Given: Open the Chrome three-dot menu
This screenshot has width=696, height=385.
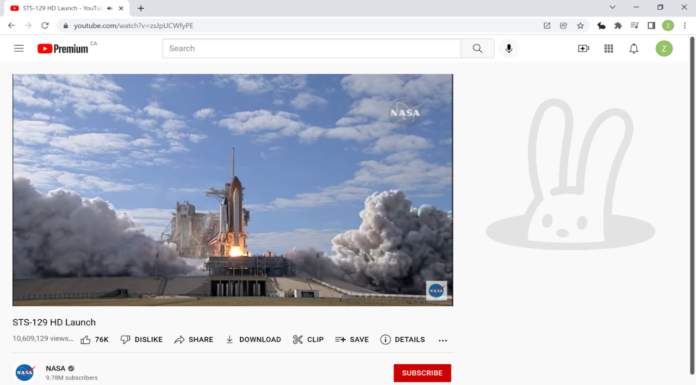Looking at the screenshot, I should coord(685,26).
